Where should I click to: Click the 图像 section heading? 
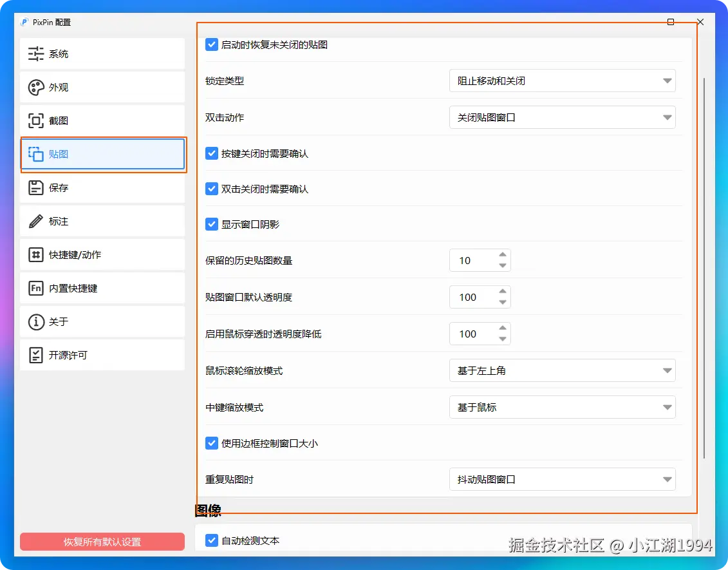pyautogui.click(x=208, y=511)
